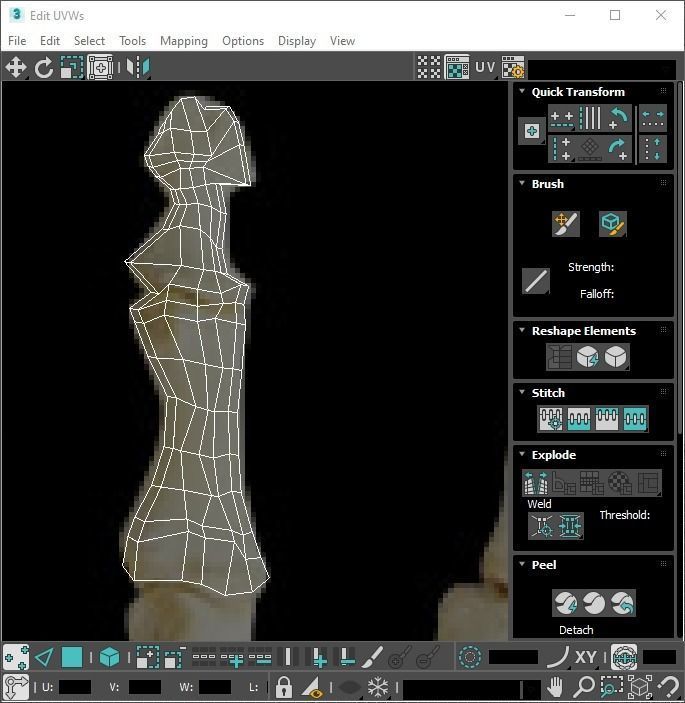Image resolution: width=685 pixels, height=703 pixels.
Task: Click the greyed Align to Edge icon
Action: point(590,149)
